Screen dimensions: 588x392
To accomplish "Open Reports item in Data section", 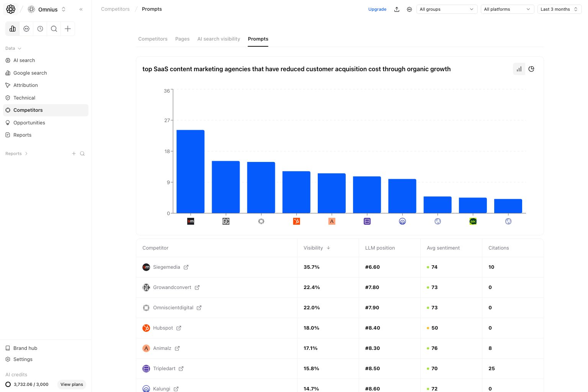I will tap(46, 135).
